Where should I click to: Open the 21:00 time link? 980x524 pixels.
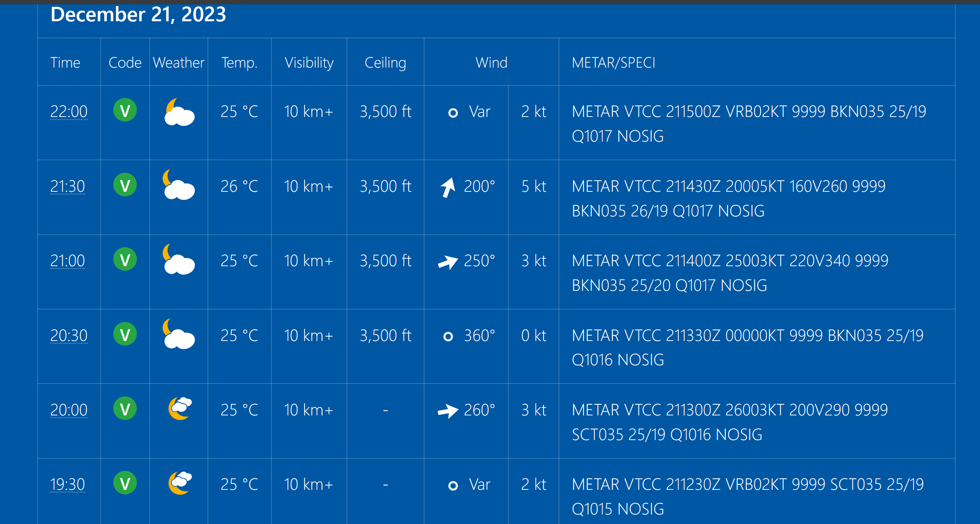tap(68, 261)
